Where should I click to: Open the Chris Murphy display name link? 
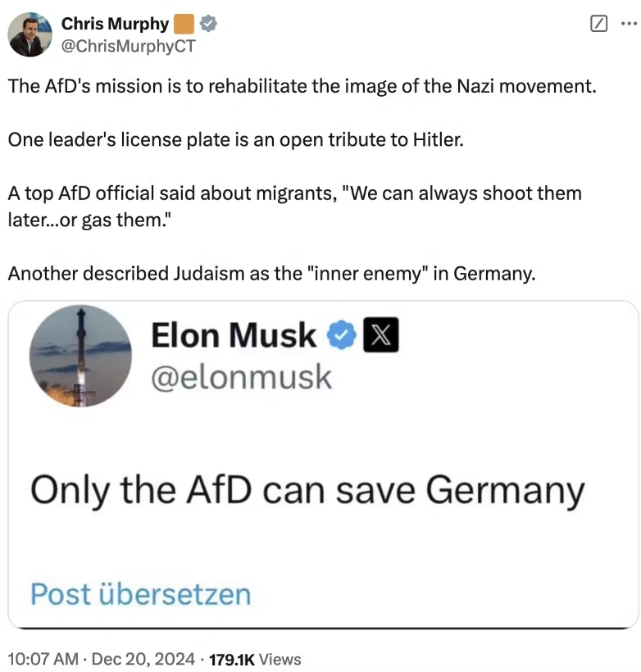click(x=115, y=24)
